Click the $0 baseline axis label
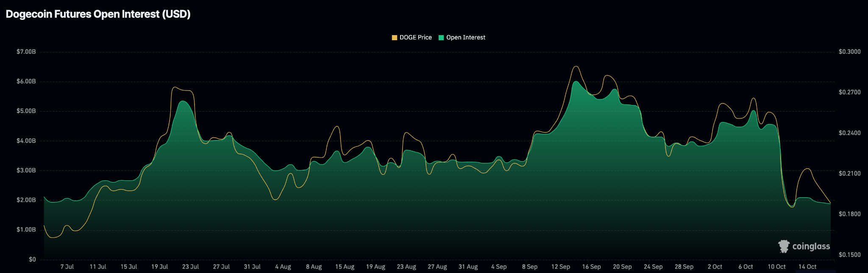 (32, 259)
